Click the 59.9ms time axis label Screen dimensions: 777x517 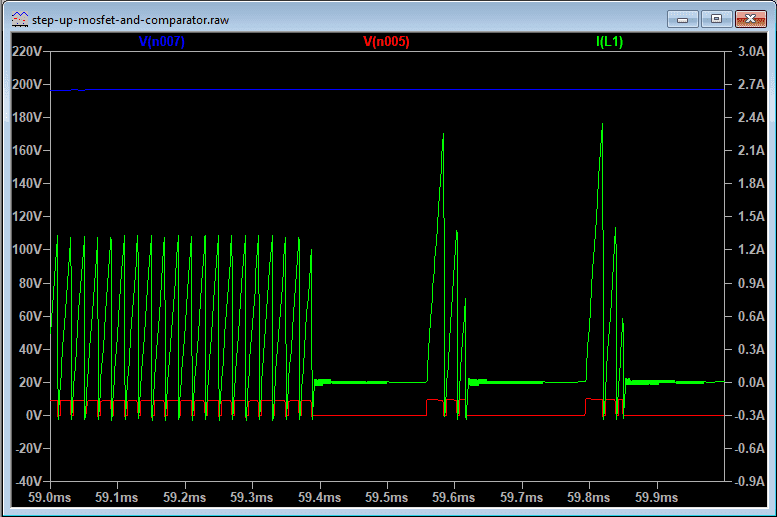(655, 497)
